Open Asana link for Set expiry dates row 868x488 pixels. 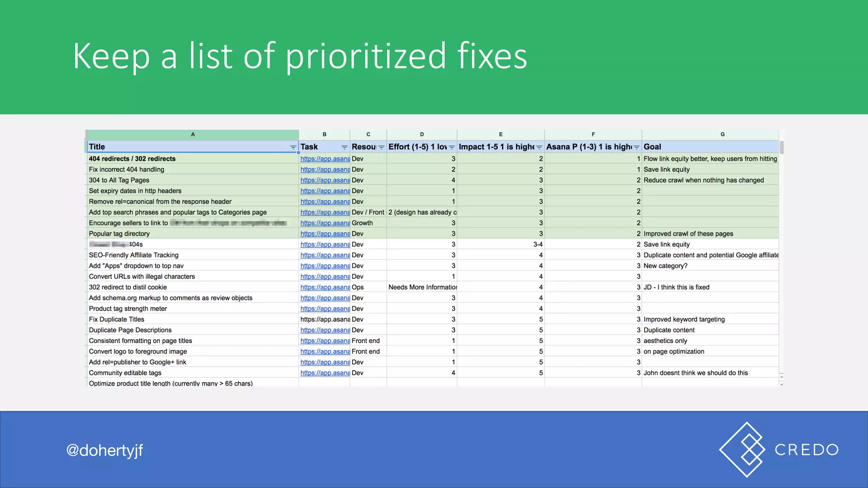(x=325, y=191)
